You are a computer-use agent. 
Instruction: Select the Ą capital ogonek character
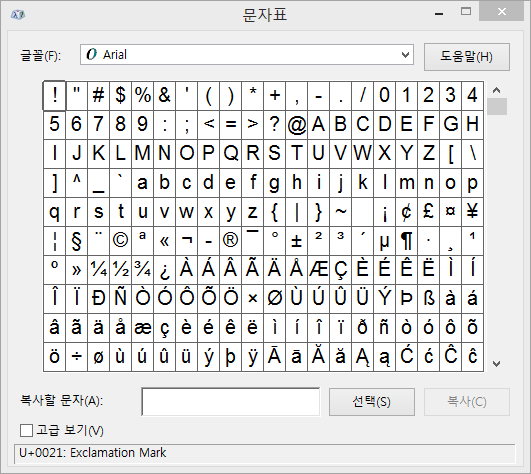coord(362,357)
